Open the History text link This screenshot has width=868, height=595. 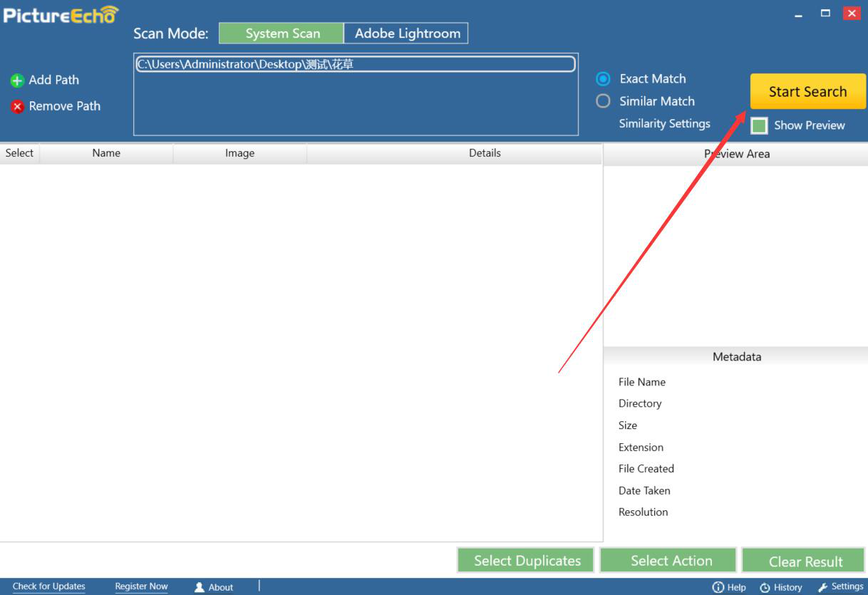788,587
